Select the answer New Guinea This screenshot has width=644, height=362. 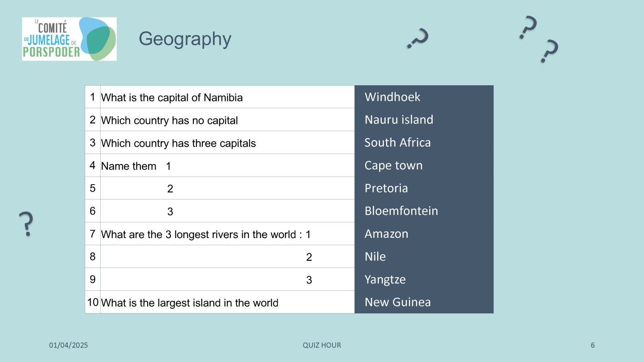tap(398, 302)
